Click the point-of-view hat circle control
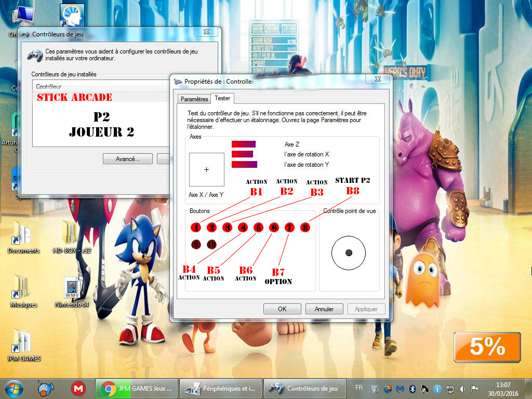The height and width of the screenshot is (399, 532). [349, 253]
